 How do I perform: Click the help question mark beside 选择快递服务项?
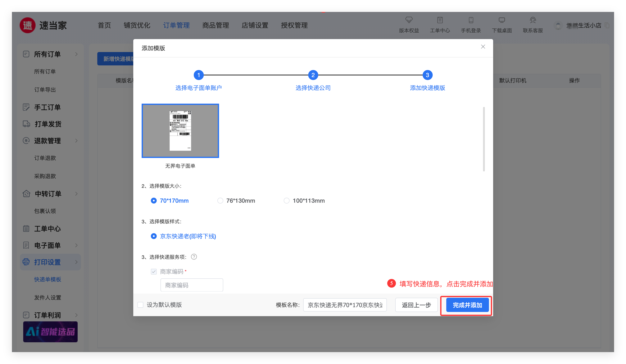coord(194,257)
